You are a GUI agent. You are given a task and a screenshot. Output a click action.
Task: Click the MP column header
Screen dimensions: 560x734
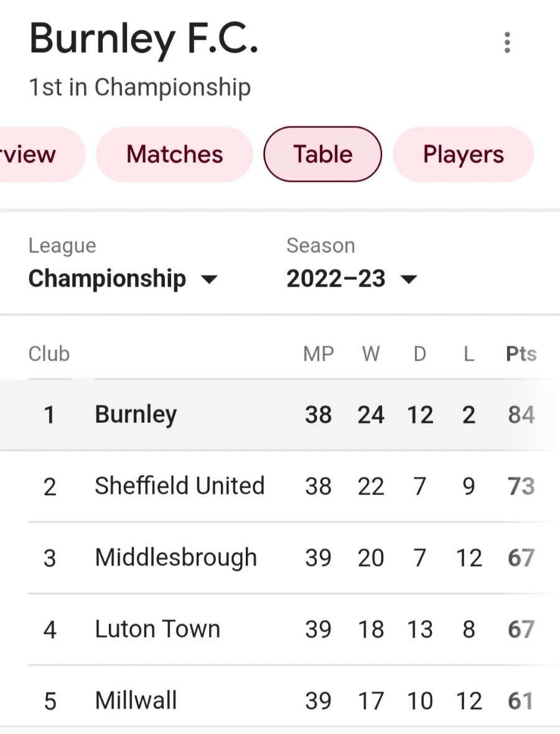click(x=318, y=354)
